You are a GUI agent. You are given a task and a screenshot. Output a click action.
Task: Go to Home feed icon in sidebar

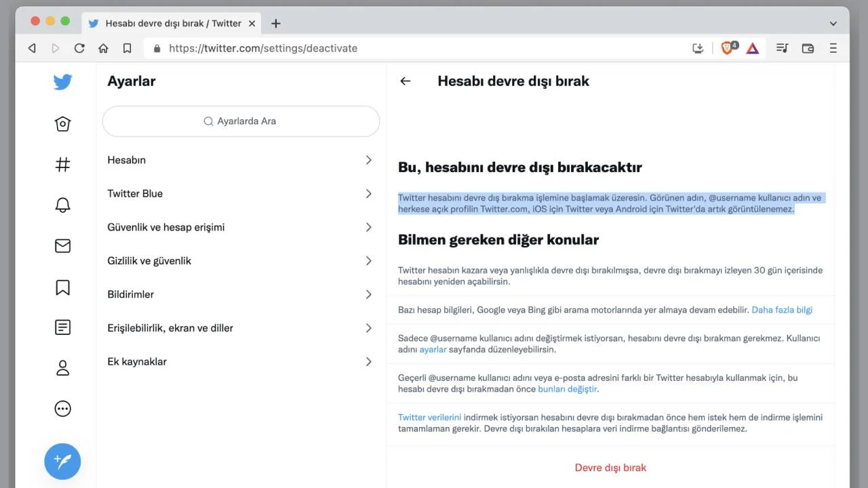click(x=62, y=124)
